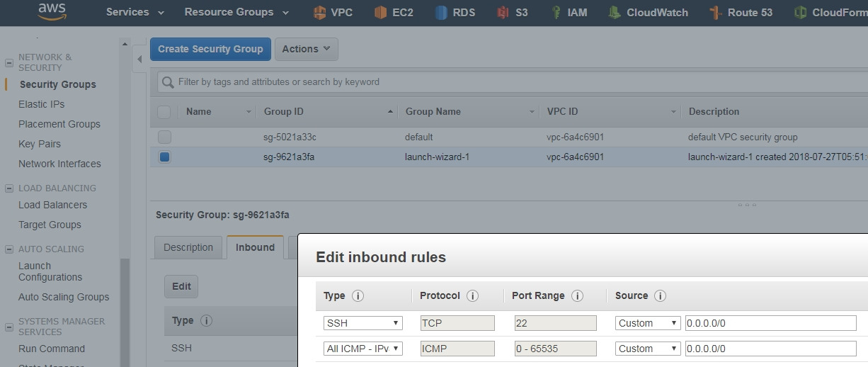This screenshot has height=367, width=868.
Task: Open Key Pairs in the sidebar
Action: 40,144
